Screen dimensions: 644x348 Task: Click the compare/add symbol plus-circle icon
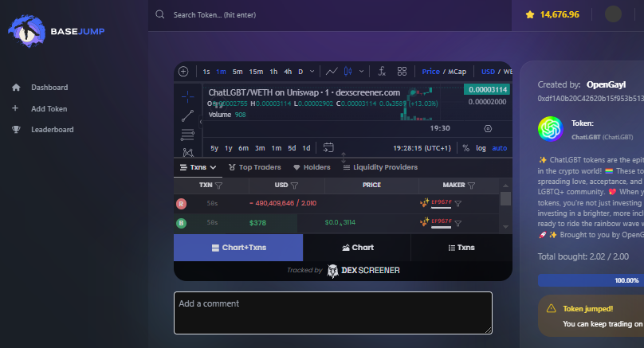click(x=183, y=72)
